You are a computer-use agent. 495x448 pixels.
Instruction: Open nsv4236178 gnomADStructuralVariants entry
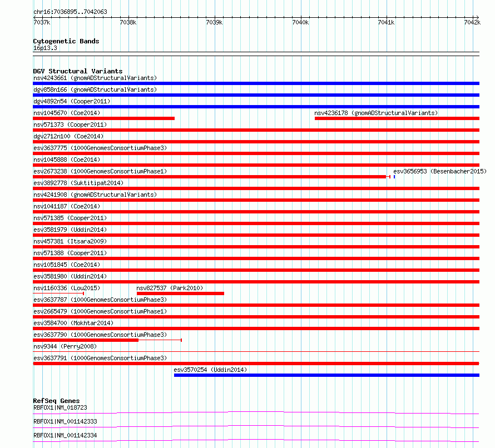376,113
